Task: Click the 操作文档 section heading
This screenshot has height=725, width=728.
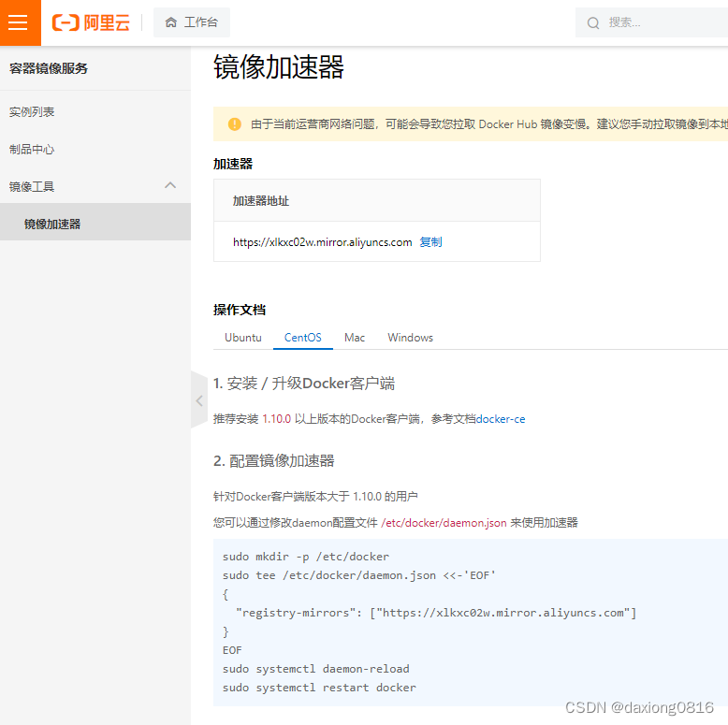Action: tap(240, 310)
